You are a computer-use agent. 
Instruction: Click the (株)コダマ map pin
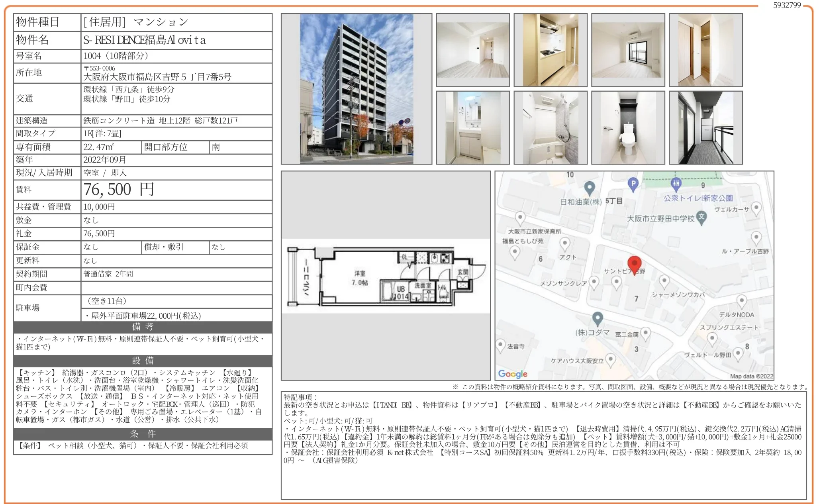click(598, 319)
